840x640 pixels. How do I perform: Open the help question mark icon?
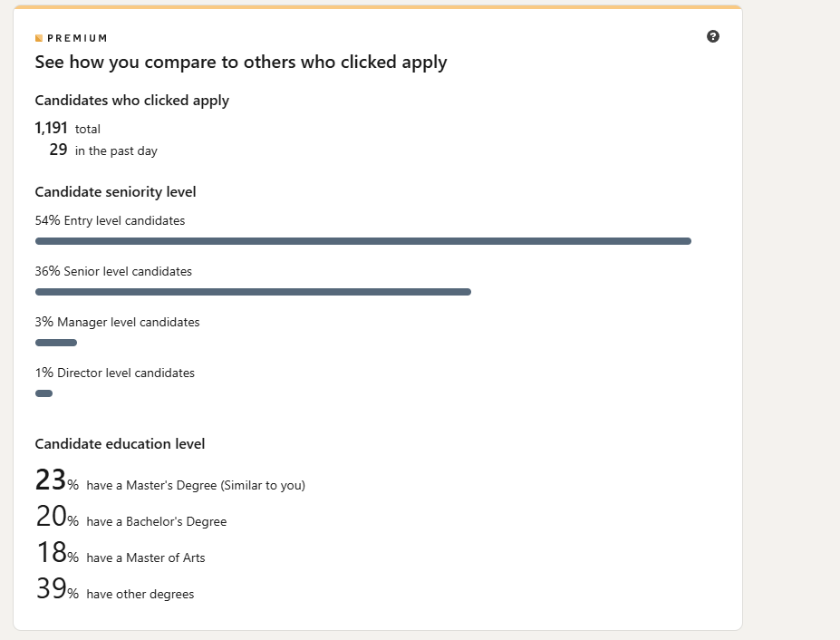point(713,36)
